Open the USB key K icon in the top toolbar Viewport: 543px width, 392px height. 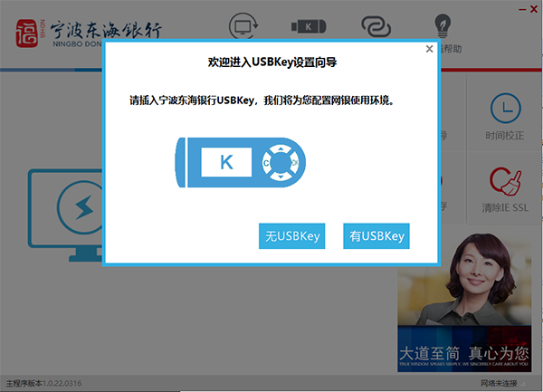(309, 26)
